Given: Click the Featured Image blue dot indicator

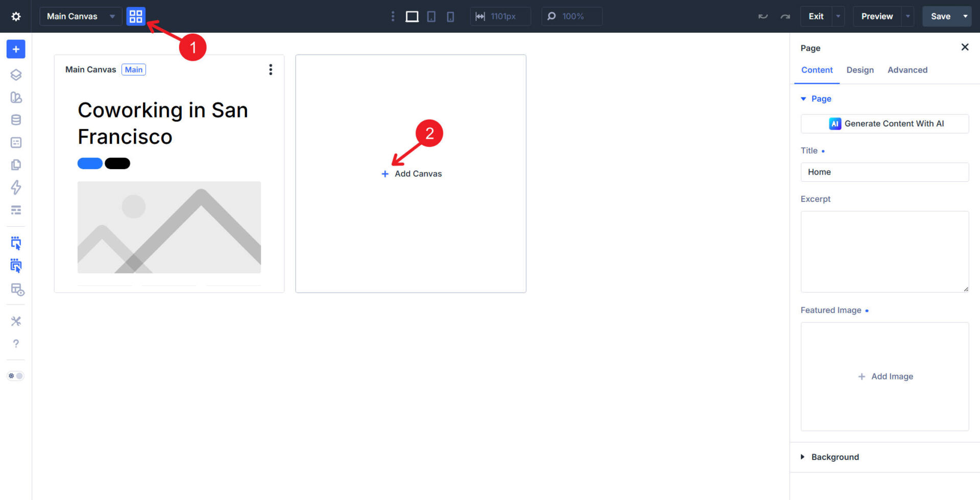Looking at the screenshot, I should (x=867, y=311).
